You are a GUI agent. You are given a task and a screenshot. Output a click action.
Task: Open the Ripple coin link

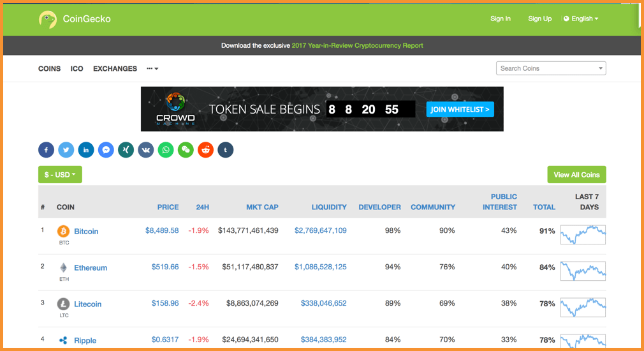[85, 340]
